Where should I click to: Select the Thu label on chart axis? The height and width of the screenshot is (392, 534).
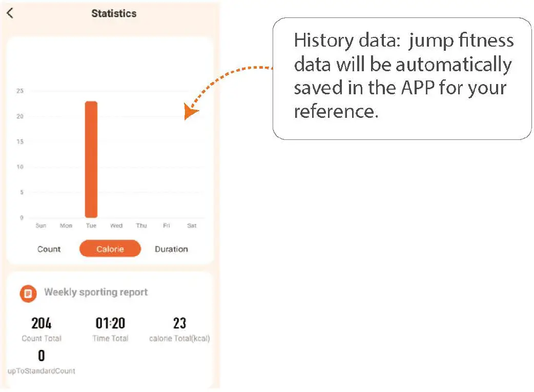click(141, 226)
